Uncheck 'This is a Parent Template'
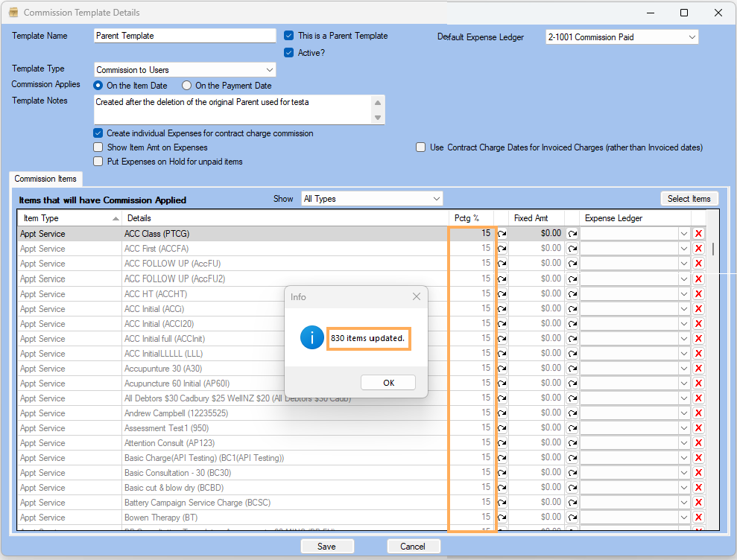The height and width of the screenshot is (560, 737). pos(289,36)
